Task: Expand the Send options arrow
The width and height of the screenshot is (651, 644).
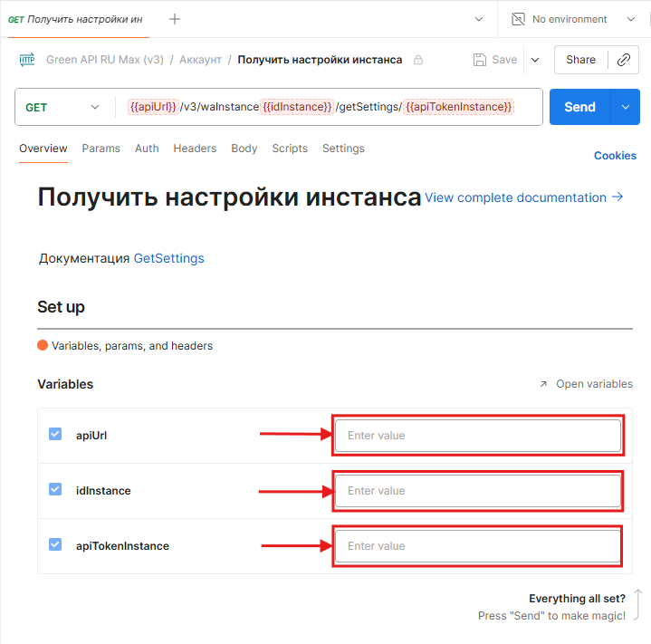Action: (626, 107)
